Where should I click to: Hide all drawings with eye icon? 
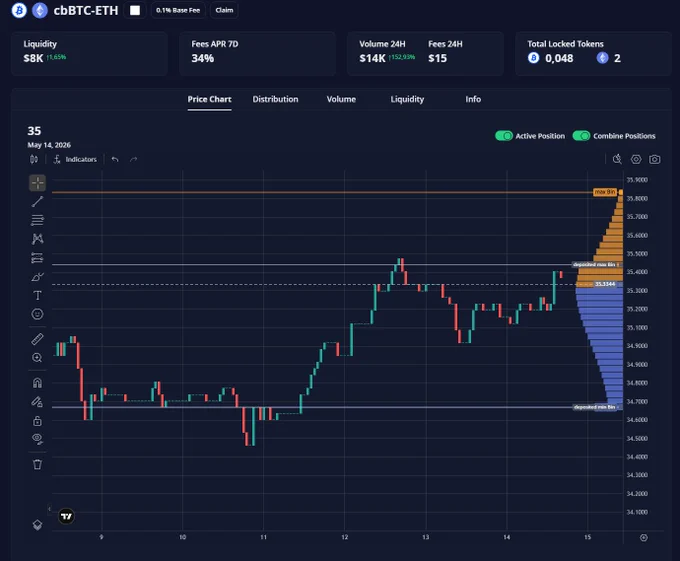pyautogui.click(x=37, y=439)
